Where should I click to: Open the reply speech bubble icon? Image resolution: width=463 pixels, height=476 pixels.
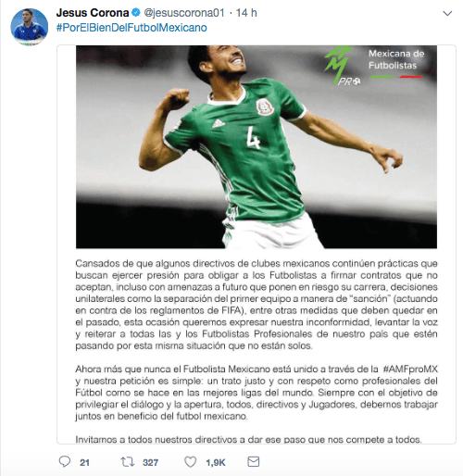(65, 462)
